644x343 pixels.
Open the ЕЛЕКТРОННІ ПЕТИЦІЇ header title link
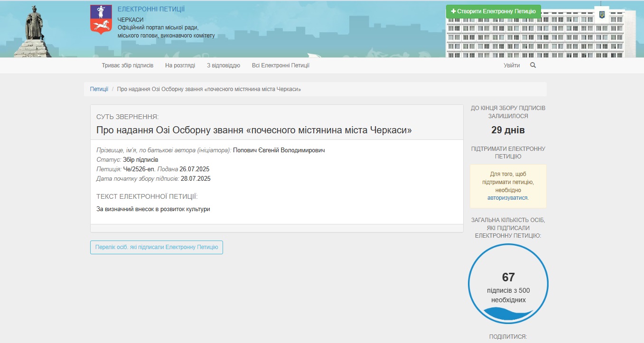click(x=151, y=9)
